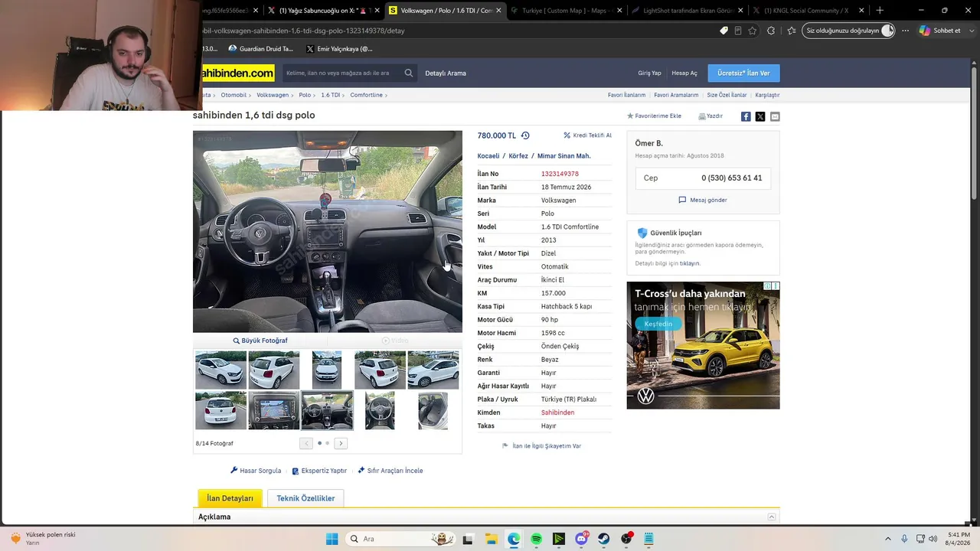The image size is (980, 551).
Task: Click Yazdır to print listing
Action: [x=710, y=116]
